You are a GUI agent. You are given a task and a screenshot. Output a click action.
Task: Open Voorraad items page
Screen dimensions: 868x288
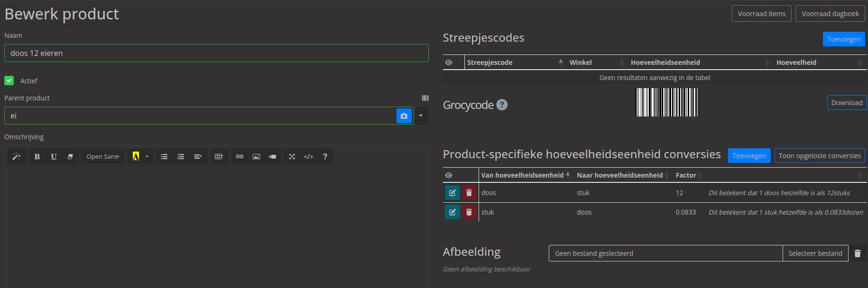(x=761, y=14)
